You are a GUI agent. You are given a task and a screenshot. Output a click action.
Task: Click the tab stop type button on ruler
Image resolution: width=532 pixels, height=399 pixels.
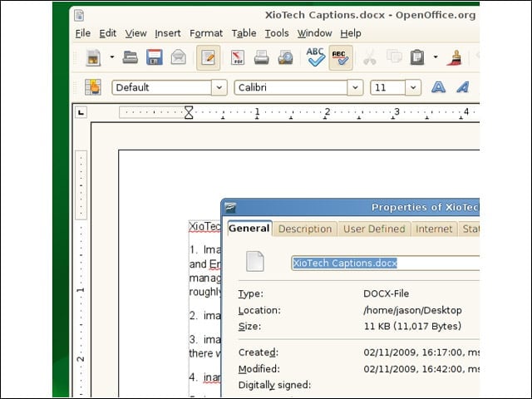81,112
